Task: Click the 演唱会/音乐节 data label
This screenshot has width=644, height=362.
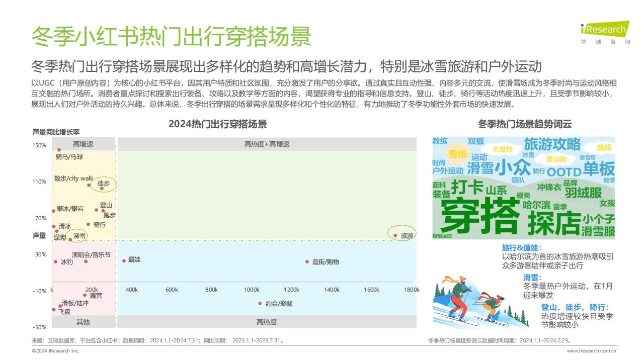Action: pos(91,255)
